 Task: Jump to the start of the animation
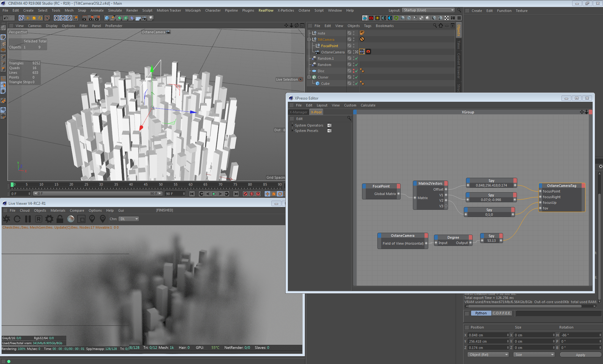tap(192, 194)
